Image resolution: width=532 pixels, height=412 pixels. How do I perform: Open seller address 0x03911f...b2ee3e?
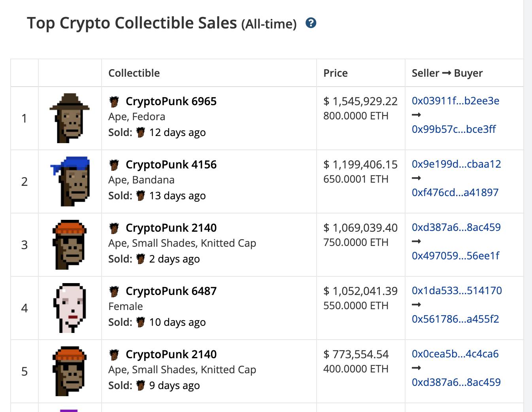tap(455, 101)
